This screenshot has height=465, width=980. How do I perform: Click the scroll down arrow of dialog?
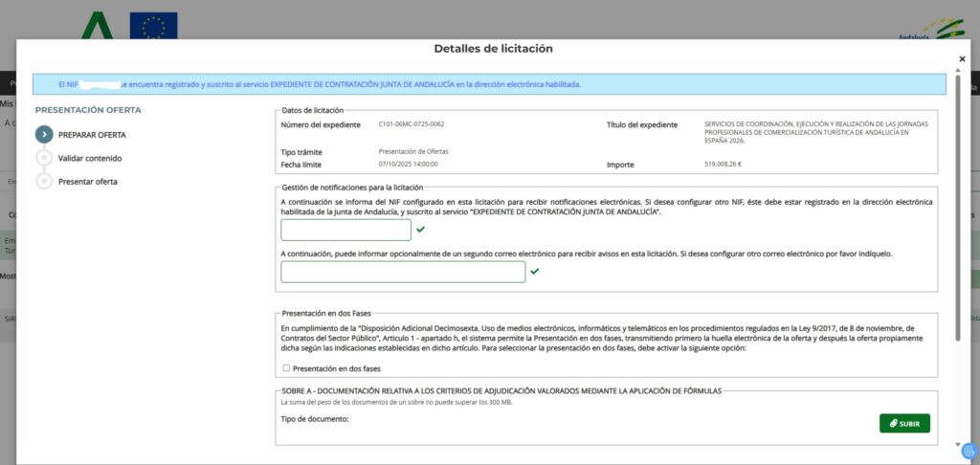pyautogui.click(x=957, y=444)
